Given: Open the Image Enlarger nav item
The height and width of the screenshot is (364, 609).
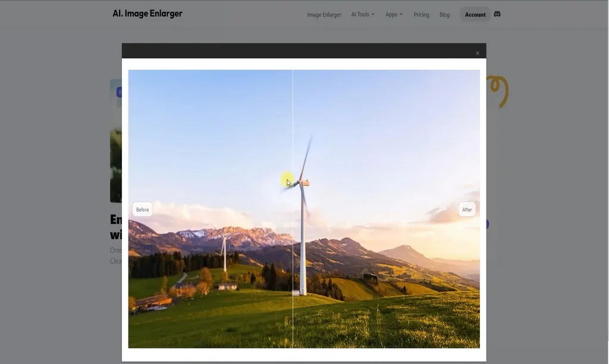Looking at the screenshot, I should coord(324,14).
